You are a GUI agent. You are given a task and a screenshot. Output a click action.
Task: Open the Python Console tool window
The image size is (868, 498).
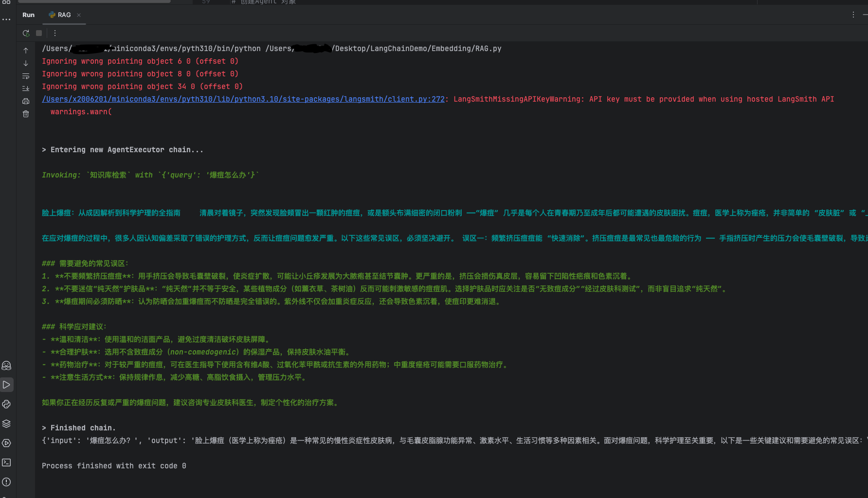pos(6,404)
